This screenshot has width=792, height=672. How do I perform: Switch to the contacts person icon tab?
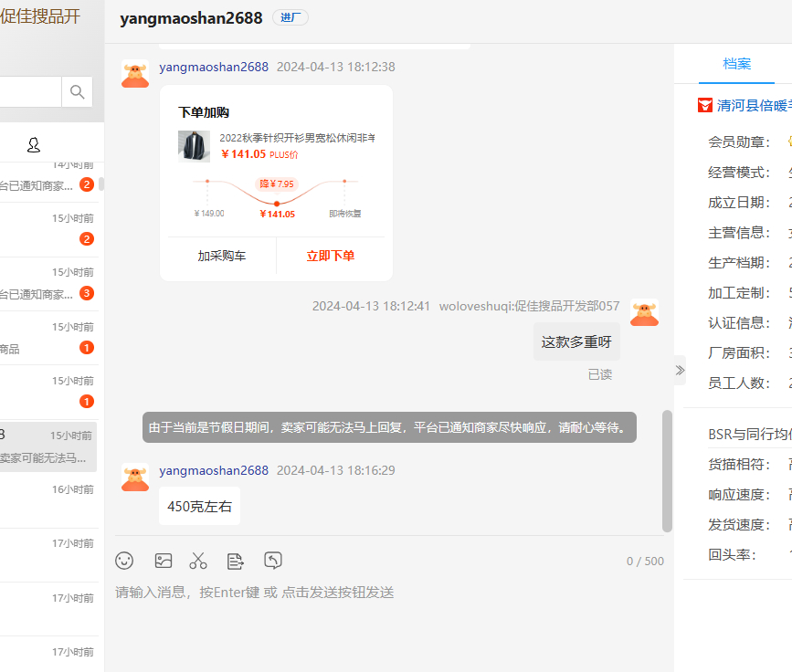coord(34,145)
